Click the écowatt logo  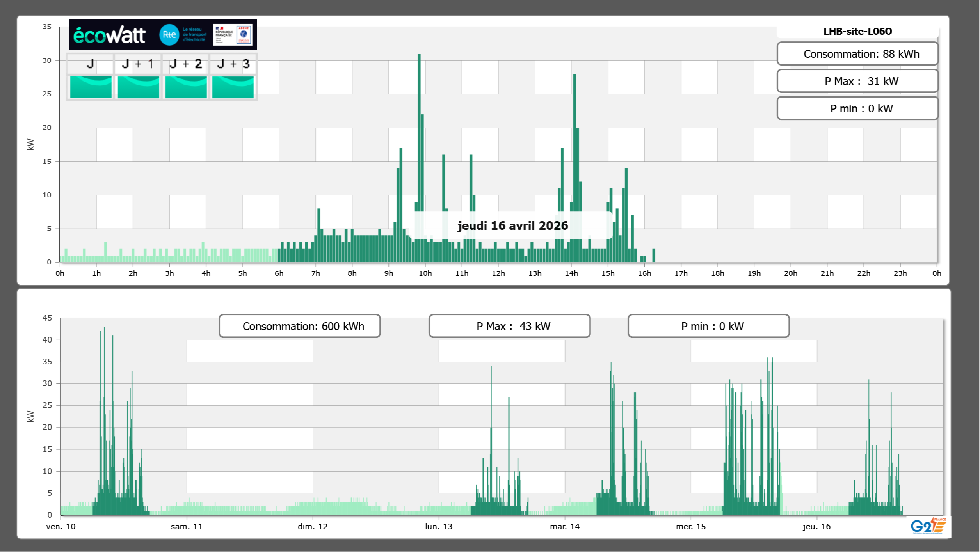coord(110,35)
